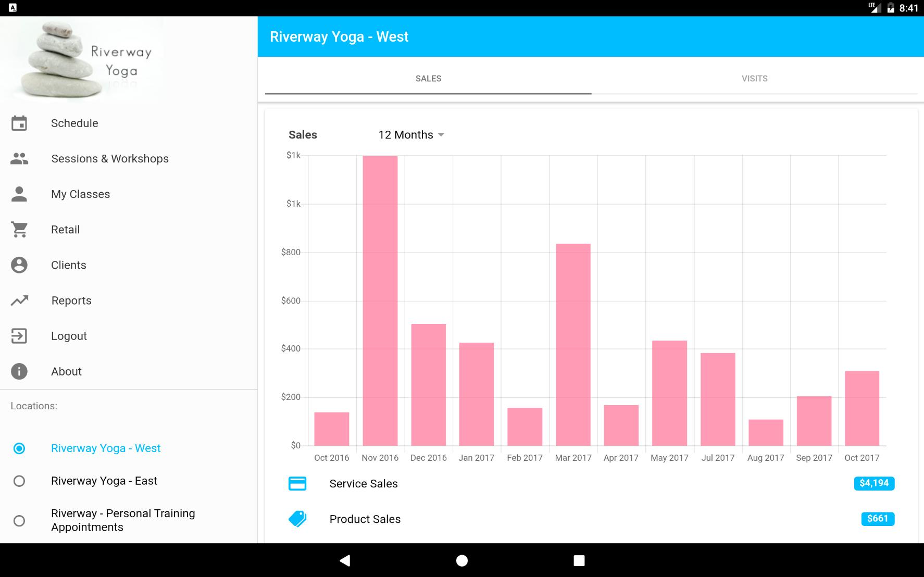The height and width of the screenshot is (577, 924).
Task: Open Schedule from the side menu
Action: (x=129, y=123)
